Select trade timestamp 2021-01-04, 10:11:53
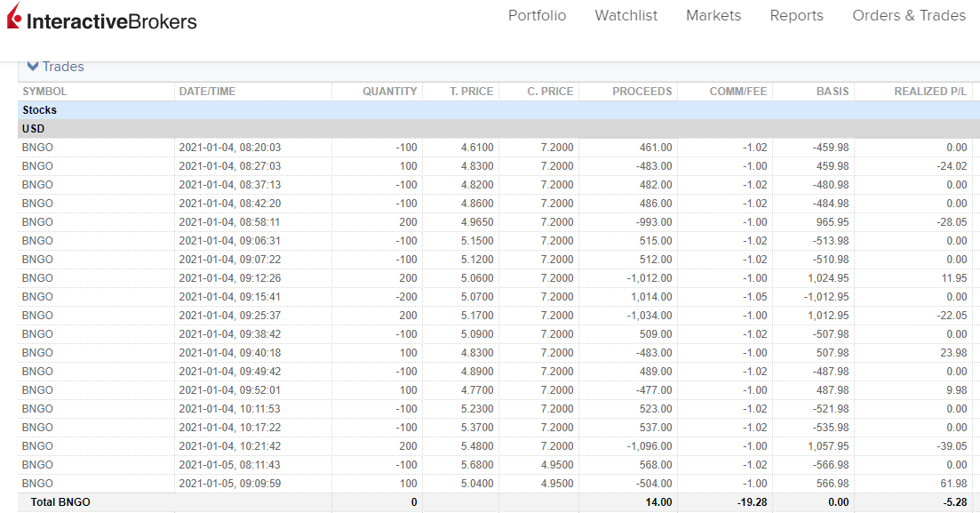This screenshot has width=980, height=513. click(x=230, y=408)
